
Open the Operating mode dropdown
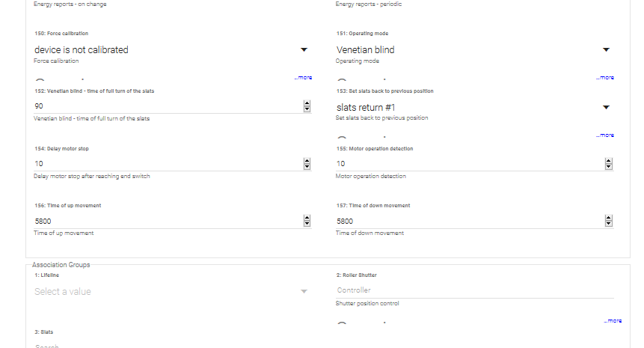606,50
